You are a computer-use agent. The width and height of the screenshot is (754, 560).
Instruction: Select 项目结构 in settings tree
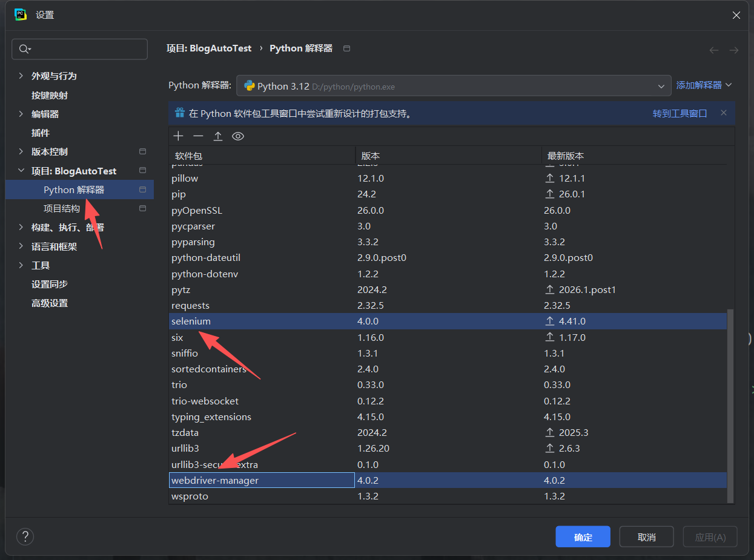click(62, 208)
